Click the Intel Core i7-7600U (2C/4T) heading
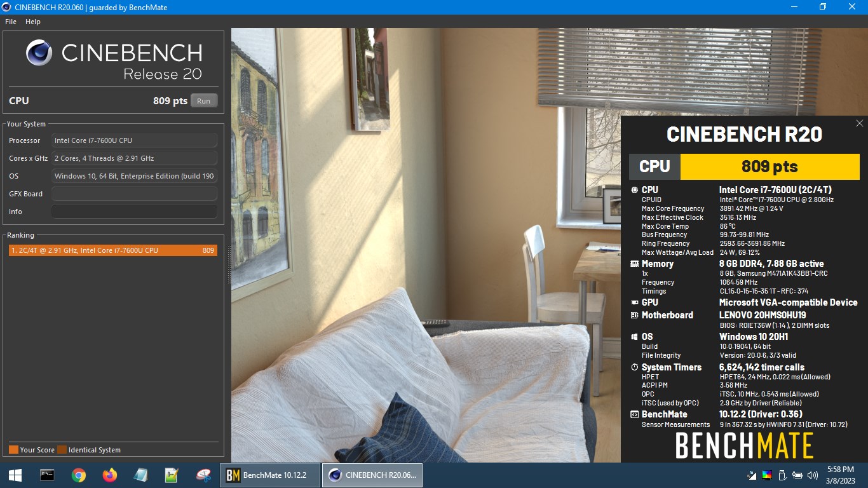 click(775, 190)
